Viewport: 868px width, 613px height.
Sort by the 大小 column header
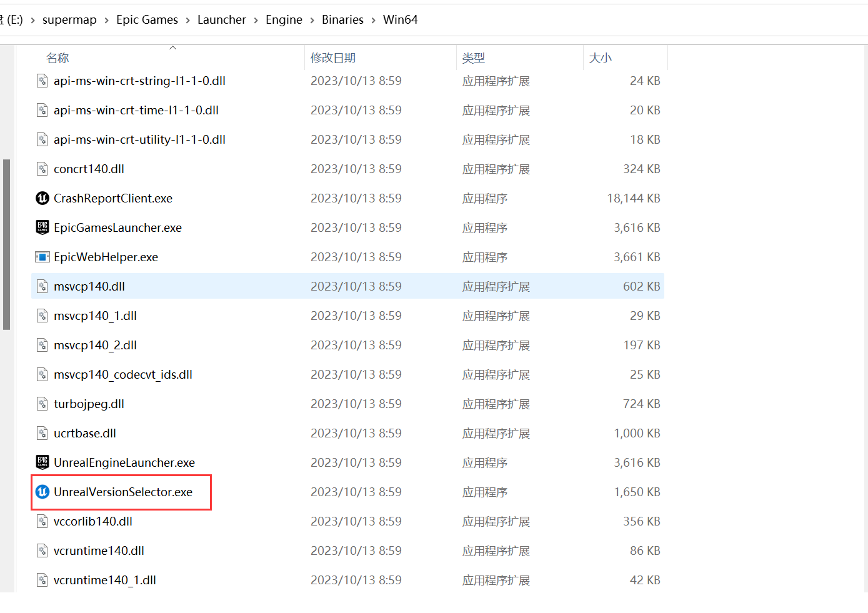[x=600, y=58]
